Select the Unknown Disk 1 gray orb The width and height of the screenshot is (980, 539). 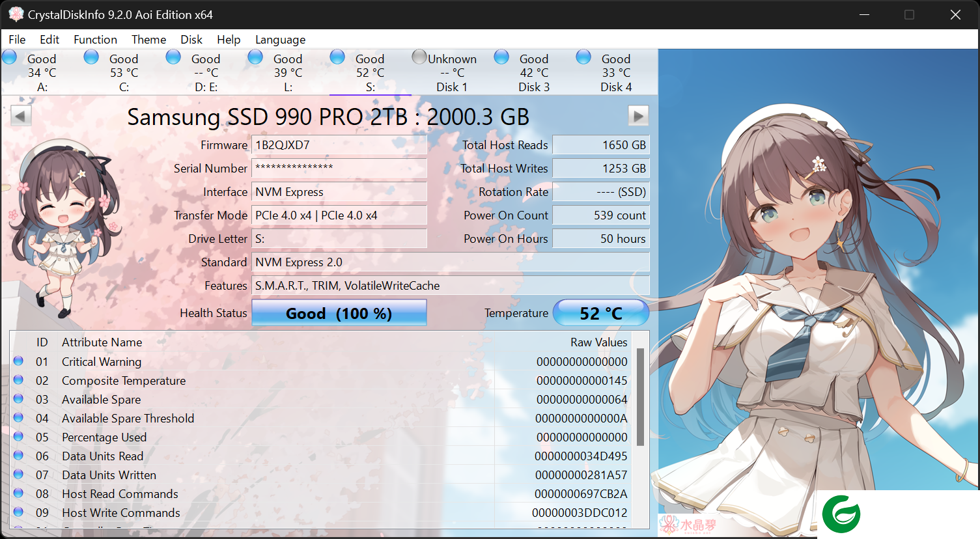419,57
